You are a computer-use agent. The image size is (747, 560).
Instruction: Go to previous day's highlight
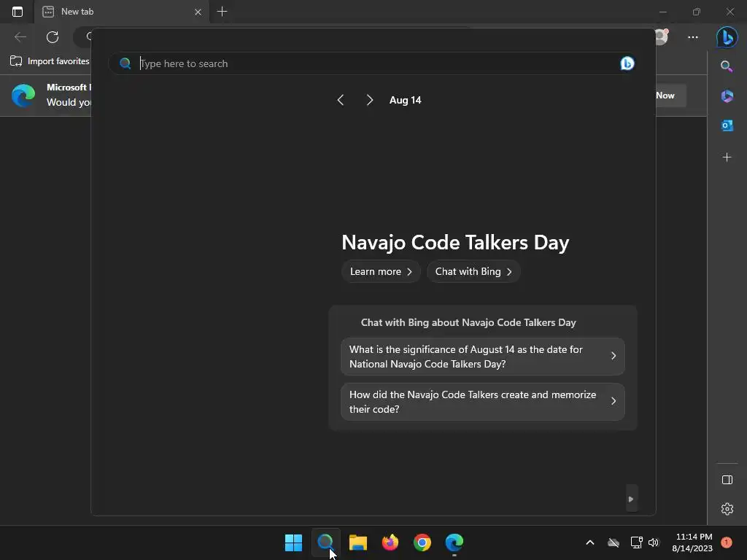pos(340,100)
